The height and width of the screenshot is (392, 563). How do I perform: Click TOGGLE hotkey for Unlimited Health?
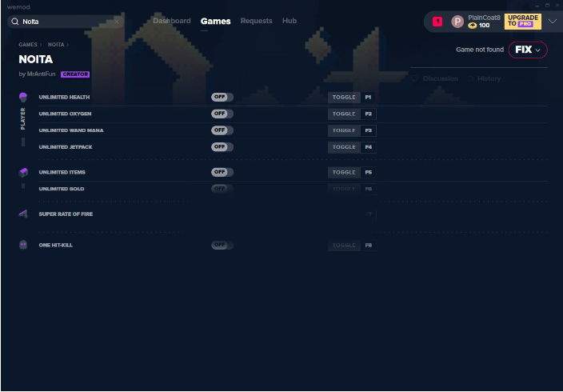[344, 98]
